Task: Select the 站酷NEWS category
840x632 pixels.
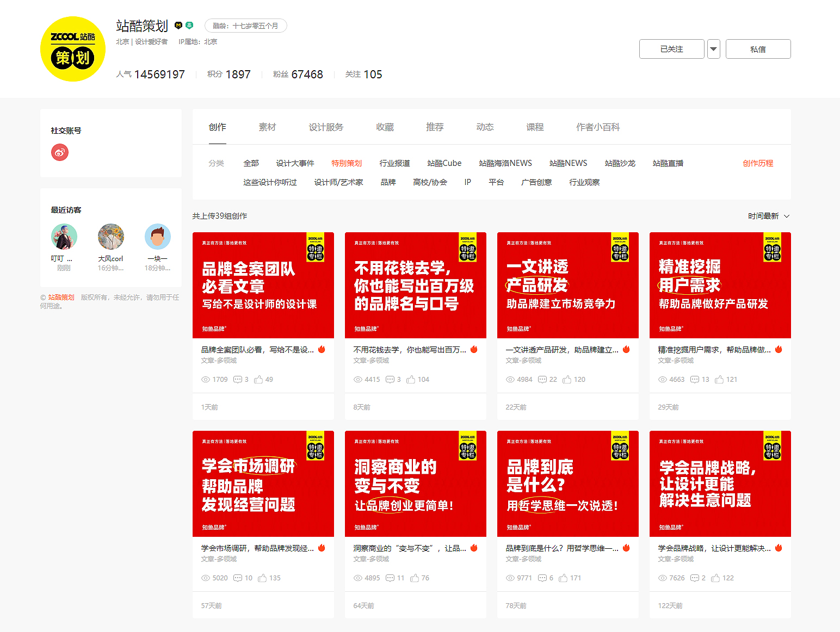Action: click(569, 163)
